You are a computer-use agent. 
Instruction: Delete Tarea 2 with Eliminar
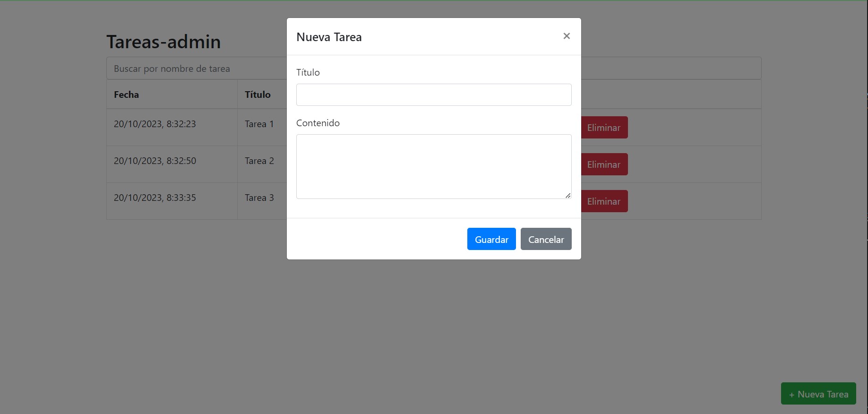(603, 164)
